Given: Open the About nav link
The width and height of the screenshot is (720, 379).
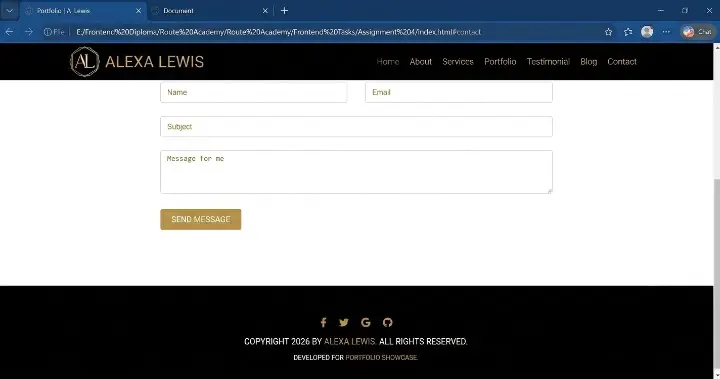Looking at the screenshot, I should tap(421, 62).
